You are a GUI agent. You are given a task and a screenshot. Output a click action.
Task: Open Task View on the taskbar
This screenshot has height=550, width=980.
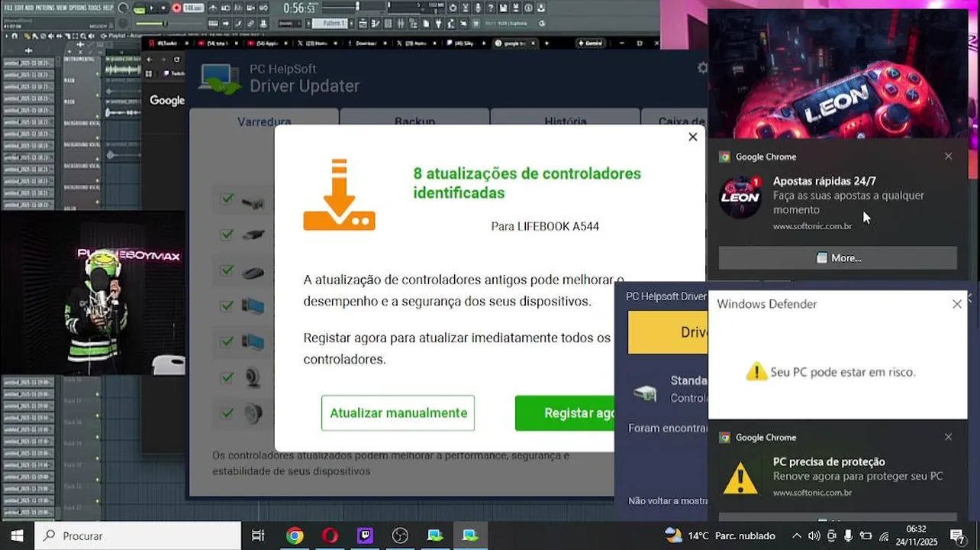(x=258, y=535)
